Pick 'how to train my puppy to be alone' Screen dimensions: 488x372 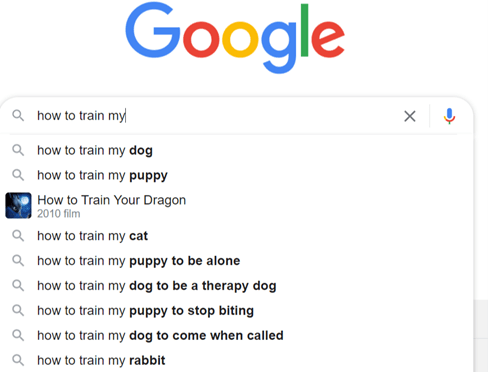pos(237,261)
